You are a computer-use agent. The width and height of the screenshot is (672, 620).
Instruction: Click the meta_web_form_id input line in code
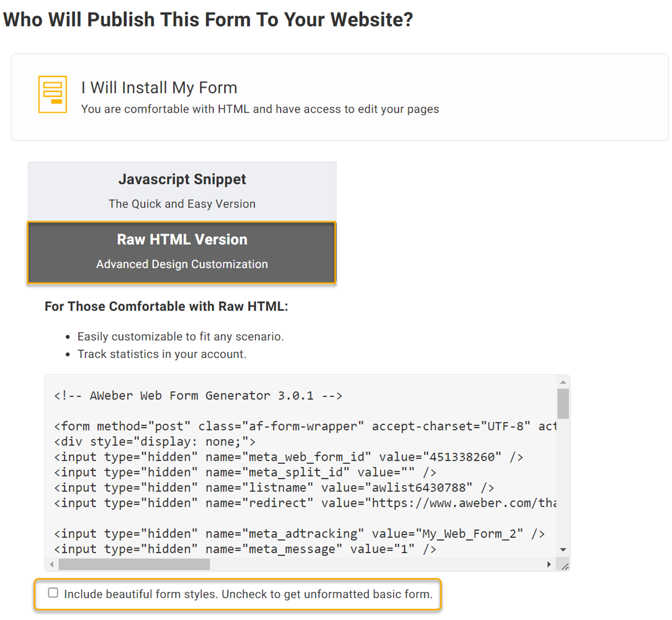288,457
